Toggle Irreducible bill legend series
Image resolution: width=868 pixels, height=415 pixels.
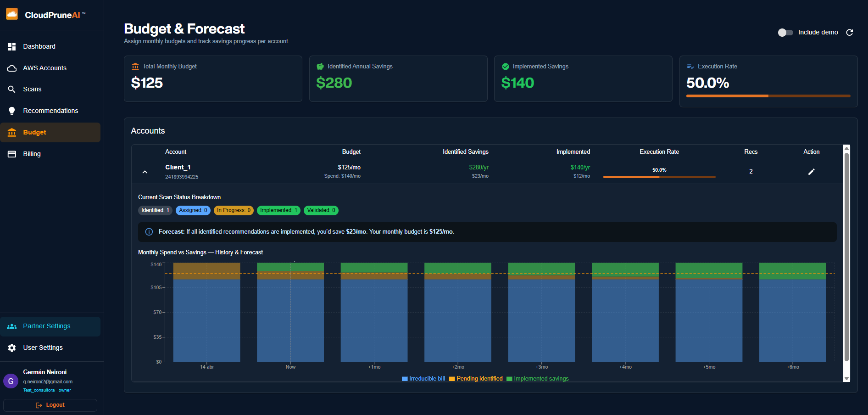423,379
